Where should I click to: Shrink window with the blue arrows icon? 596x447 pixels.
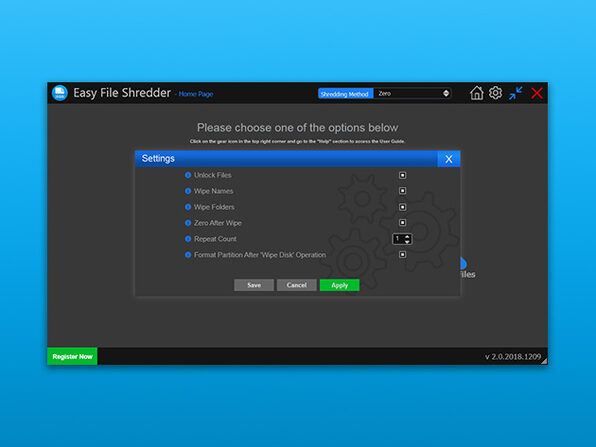click(516, 93)
